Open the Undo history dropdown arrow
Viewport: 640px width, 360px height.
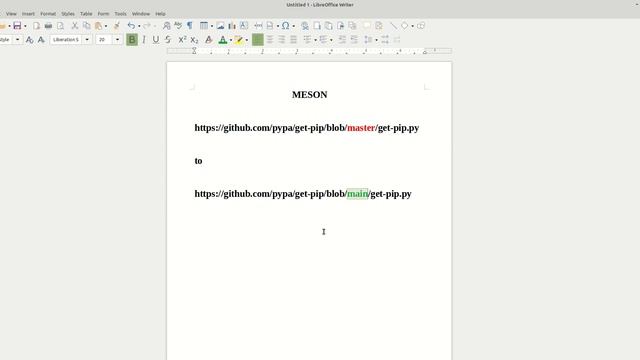pos(139,26)
